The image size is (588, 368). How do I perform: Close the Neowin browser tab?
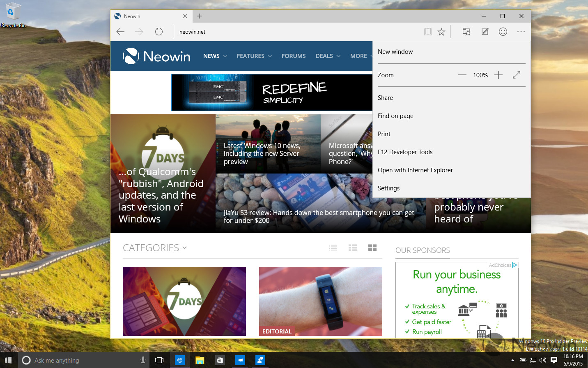click(185, 16)
